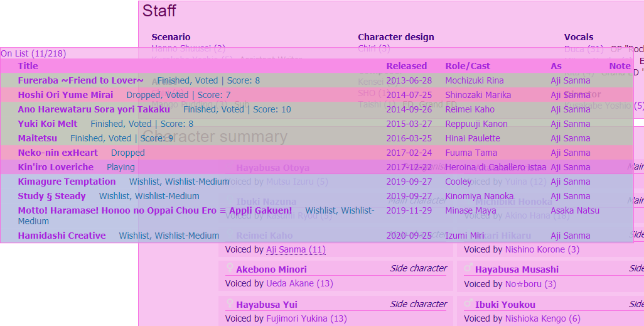Click the Note column header
This screenshot has height=326, width=644.
tap(620, 66)
